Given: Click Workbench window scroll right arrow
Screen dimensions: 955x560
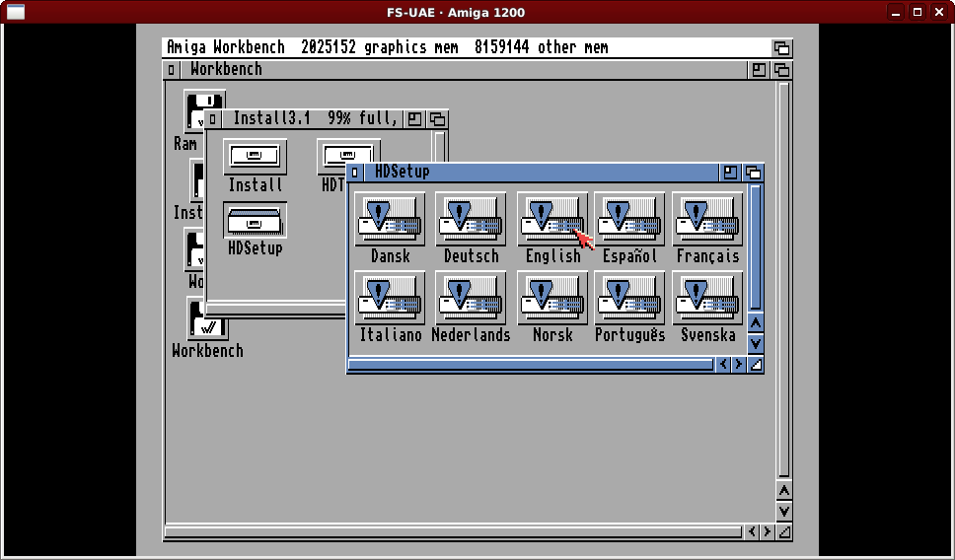Looking at the screenshot, I should pos(768,532).
